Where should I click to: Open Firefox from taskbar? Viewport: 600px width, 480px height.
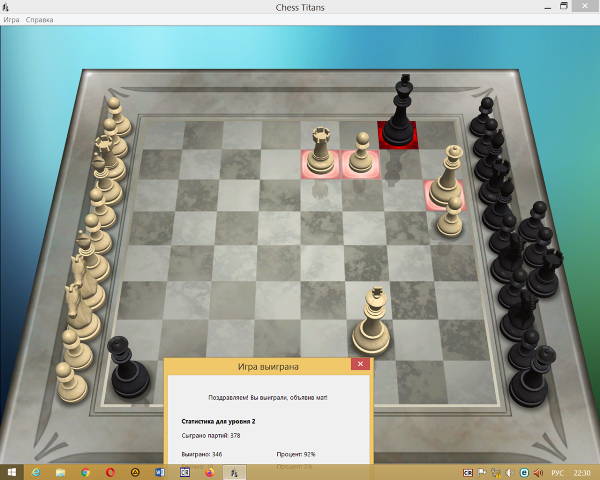tap(210, 472)
